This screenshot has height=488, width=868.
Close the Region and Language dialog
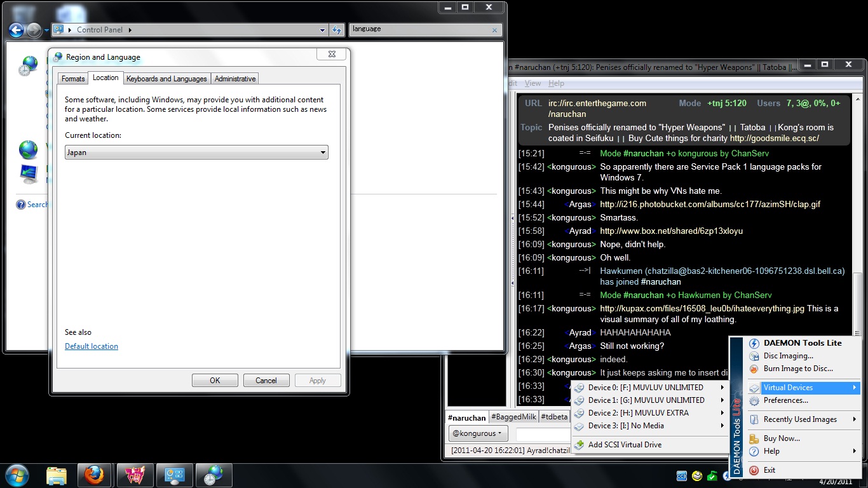[332, 55]
